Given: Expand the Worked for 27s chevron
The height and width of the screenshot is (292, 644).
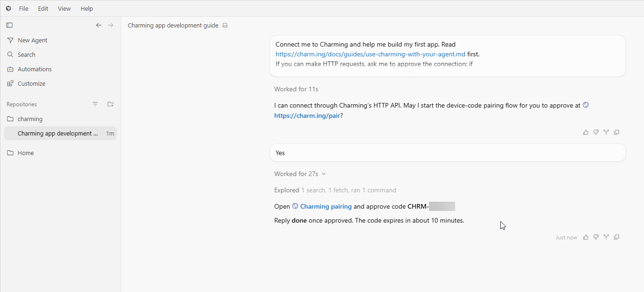Looking at the screenshot, I should (x=324, y=174).
